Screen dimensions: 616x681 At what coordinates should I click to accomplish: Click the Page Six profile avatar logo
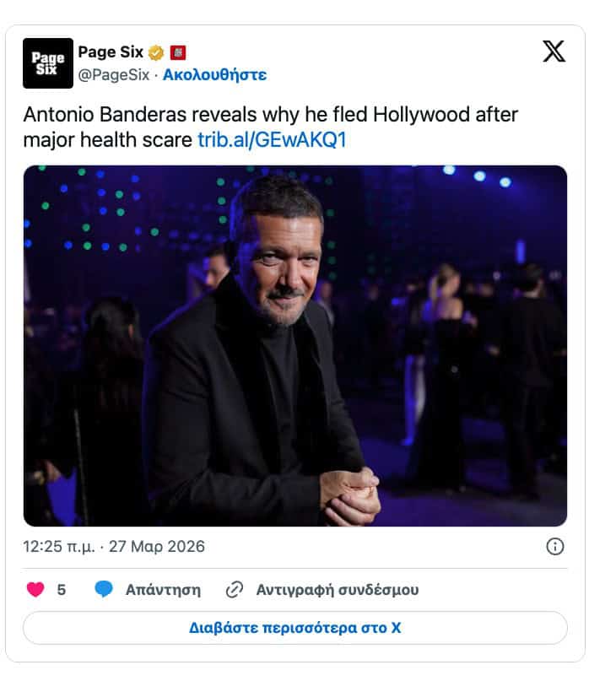pyautogui.click(x=48, y=63)
